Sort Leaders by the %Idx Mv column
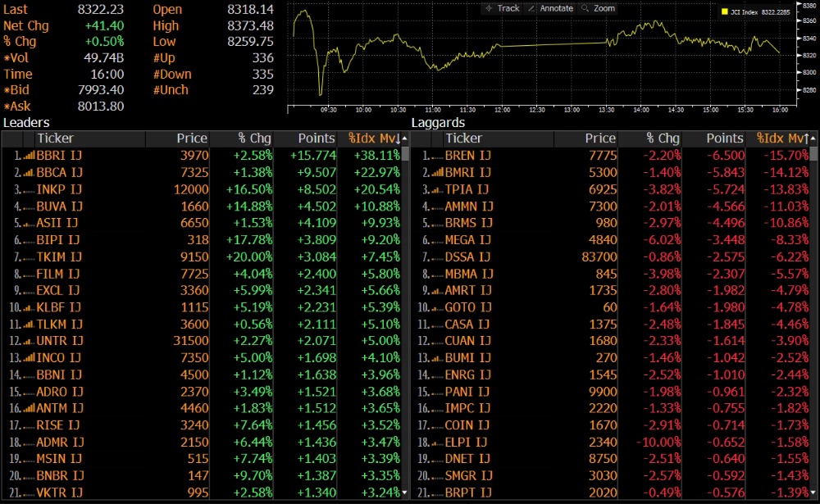This screenshot has height=504, width=820. (x=374, y=138)
